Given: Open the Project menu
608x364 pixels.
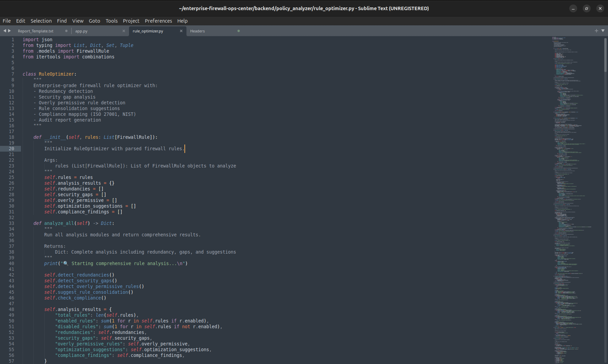Looking at the screenshot, I should (x=131, y=21).
